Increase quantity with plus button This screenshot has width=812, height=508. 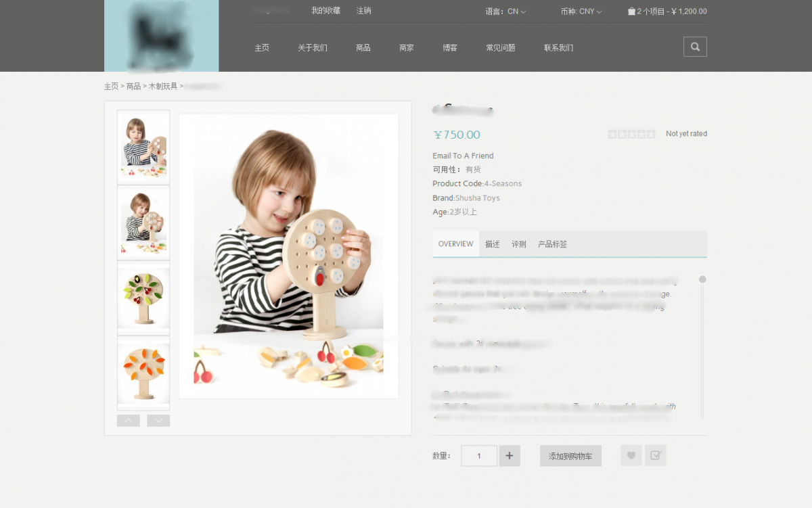(509, 456)
